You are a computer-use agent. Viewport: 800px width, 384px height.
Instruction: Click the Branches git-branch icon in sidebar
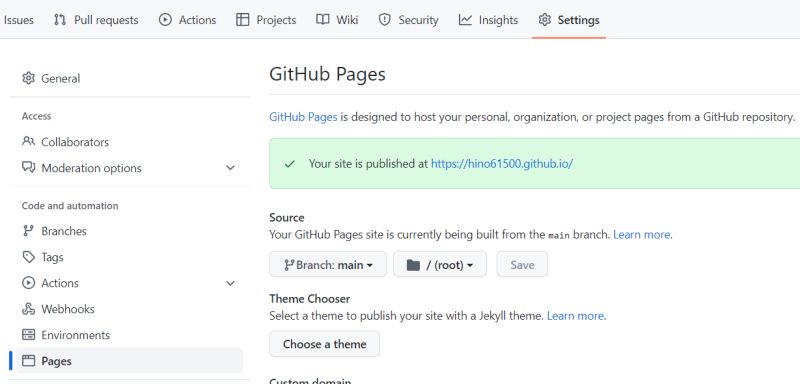pyautogui.click(x=29, y=231)
